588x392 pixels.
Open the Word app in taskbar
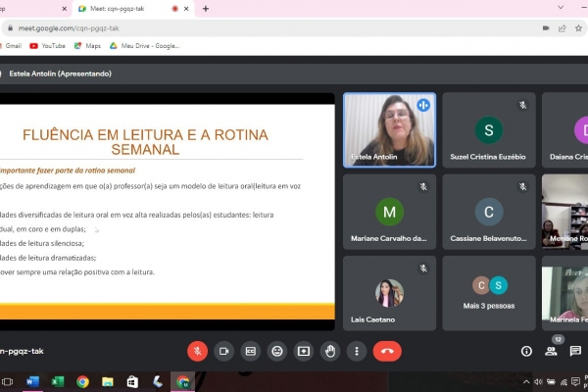(32, 381)
